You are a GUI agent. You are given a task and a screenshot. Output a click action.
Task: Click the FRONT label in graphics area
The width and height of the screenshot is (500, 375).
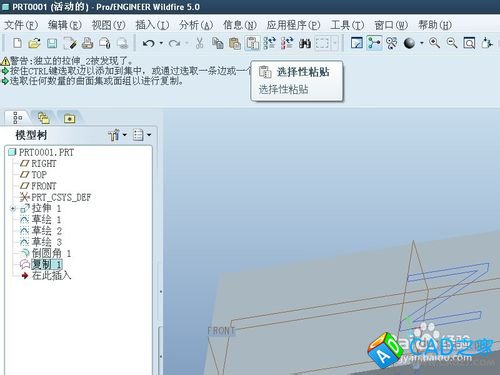[x=221, y=331]
